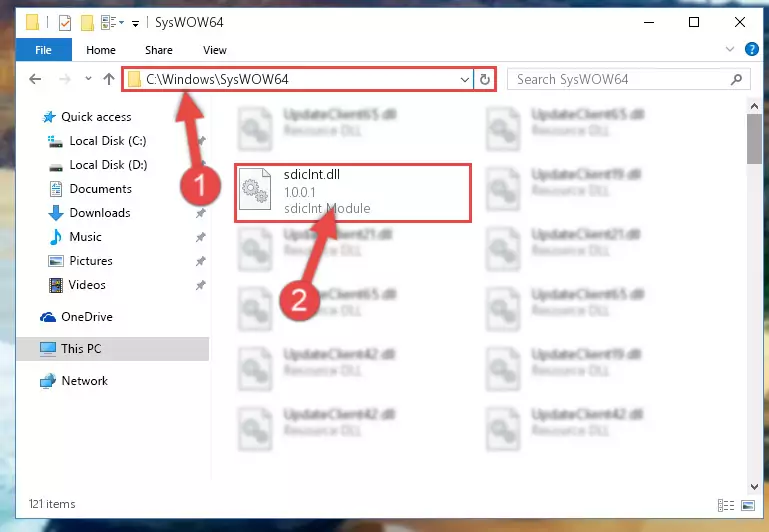Refresh the SysWOW64 folder view
This screenshot has height=532, width=769.
click(485, 79)
